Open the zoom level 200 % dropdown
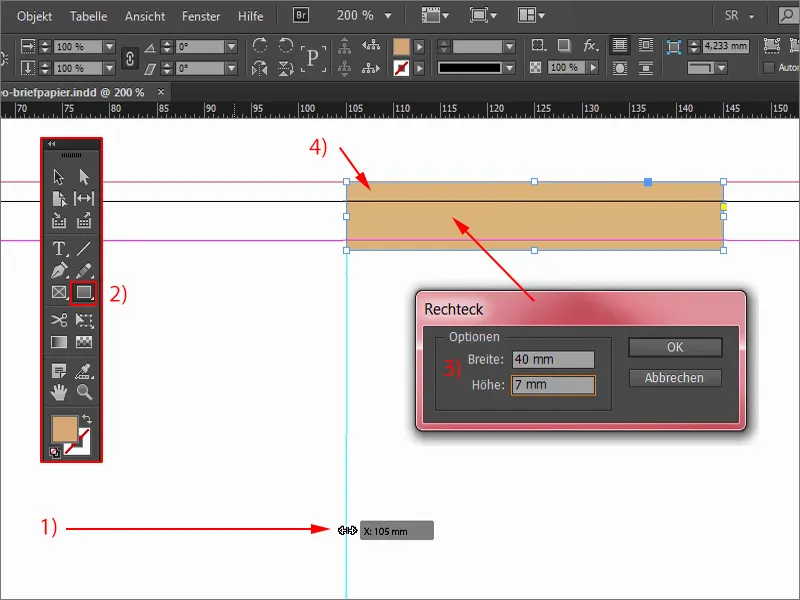Screen dimensions: 800x600 point(388,16)
